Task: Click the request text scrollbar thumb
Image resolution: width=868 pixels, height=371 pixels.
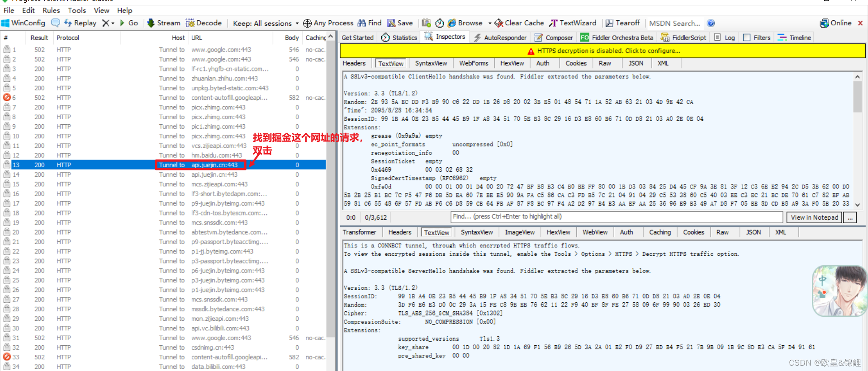Action: (858, 96)
